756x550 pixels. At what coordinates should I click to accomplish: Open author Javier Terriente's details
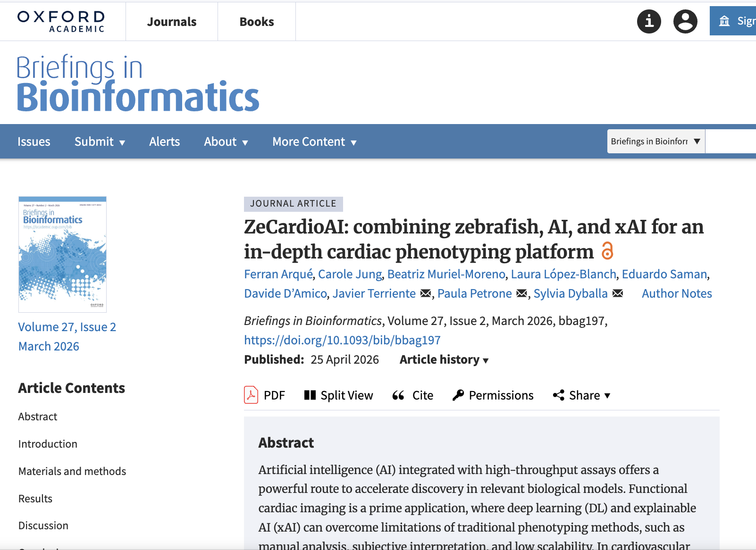coord(374,293)
